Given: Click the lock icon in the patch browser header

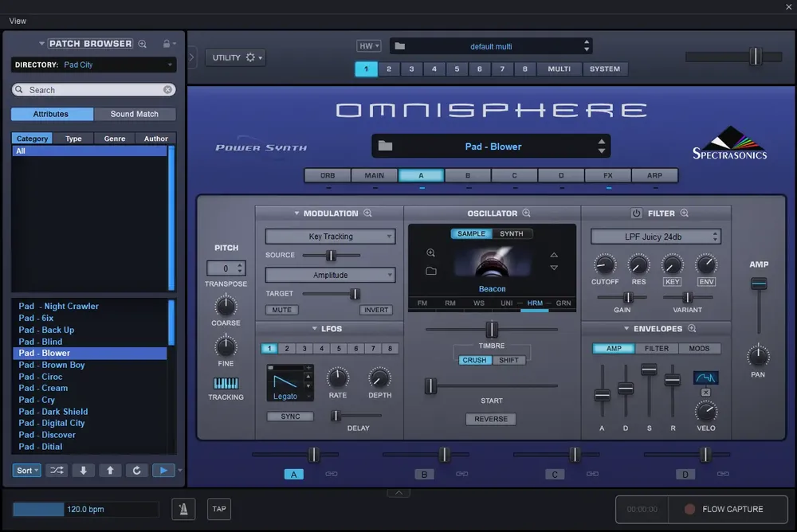Looking at the screenshot, I should pos(167,44).
